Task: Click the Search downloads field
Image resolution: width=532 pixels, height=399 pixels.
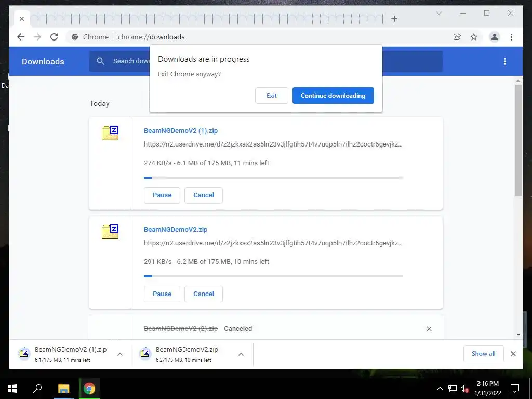Action: 266,61
